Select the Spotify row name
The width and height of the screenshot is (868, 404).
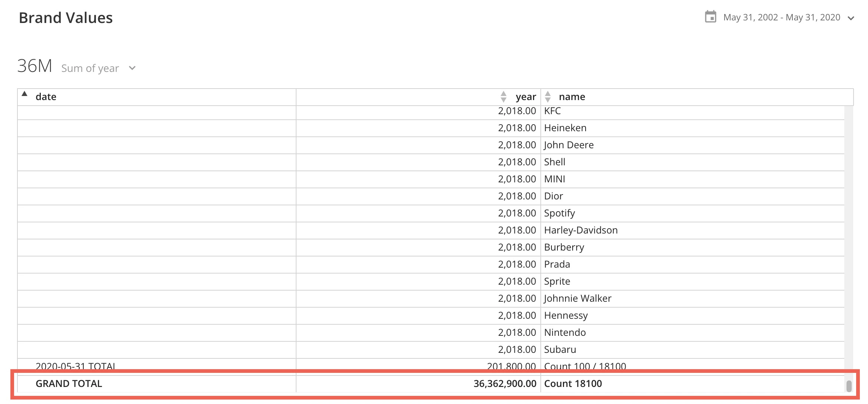point(560,213)
